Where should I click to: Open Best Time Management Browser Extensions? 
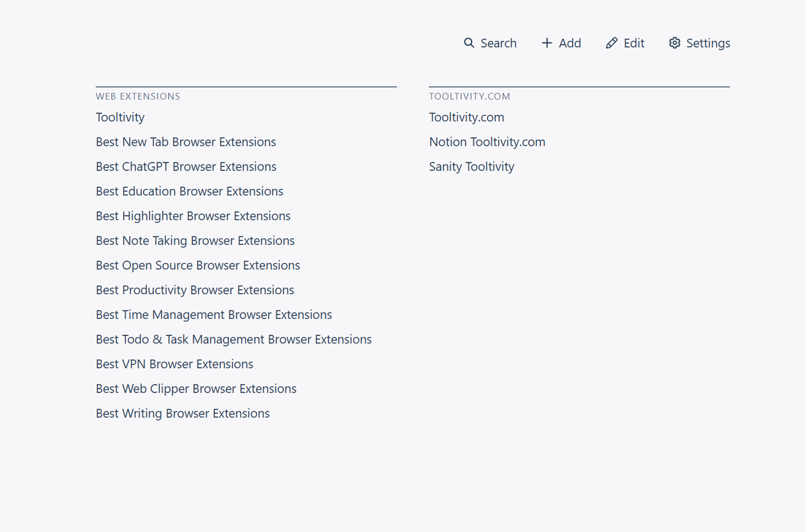[214, 314]
